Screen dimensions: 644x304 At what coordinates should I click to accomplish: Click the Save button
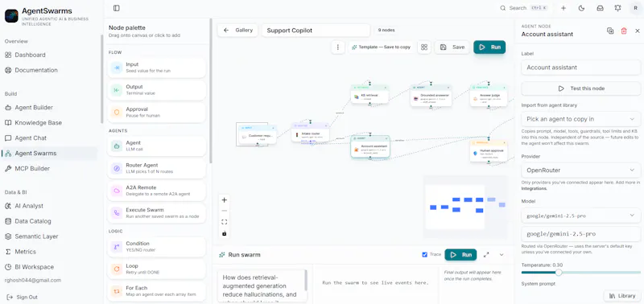[x=452, y=47]
